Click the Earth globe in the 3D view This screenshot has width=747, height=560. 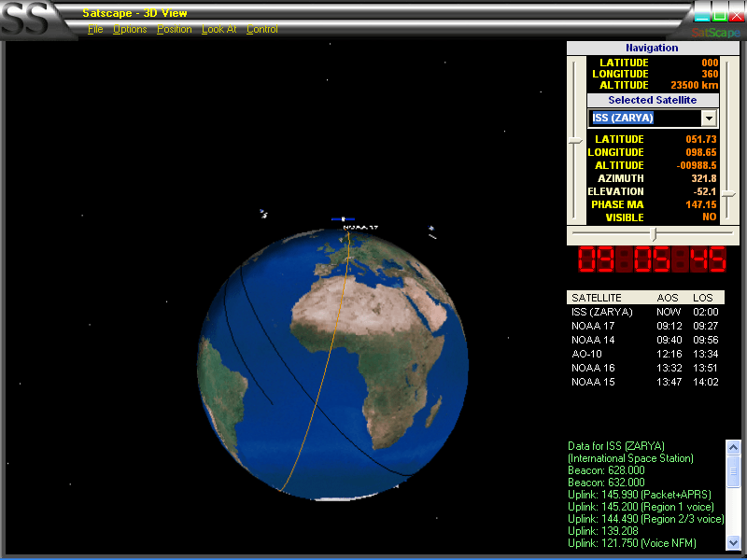tap(332, 364)
